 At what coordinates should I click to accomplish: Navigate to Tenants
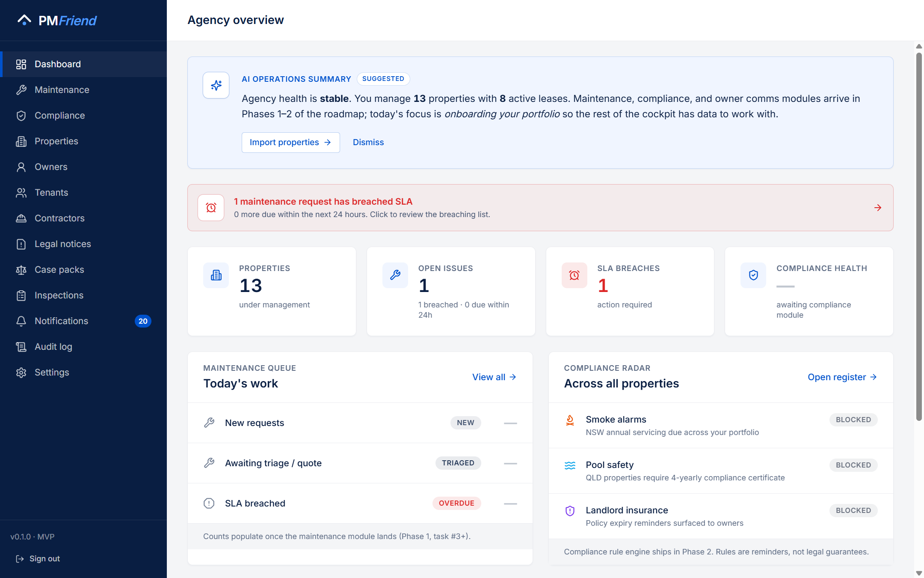[x=83, y=193]
